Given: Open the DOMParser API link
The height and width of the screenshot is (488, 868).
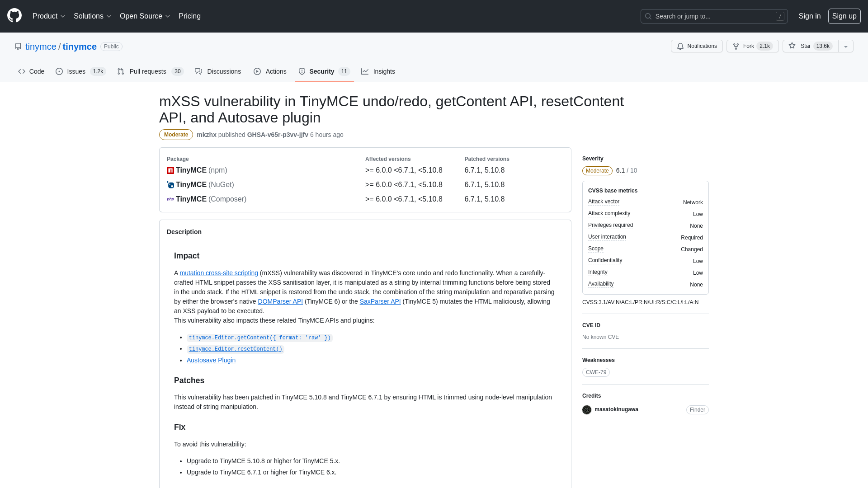Looking at the screenshot, I should 280,301.
